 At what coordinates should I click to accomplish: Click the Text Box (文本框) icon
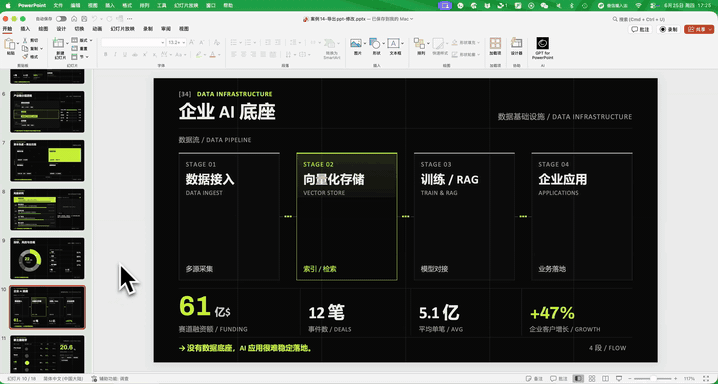click(393, 43)
